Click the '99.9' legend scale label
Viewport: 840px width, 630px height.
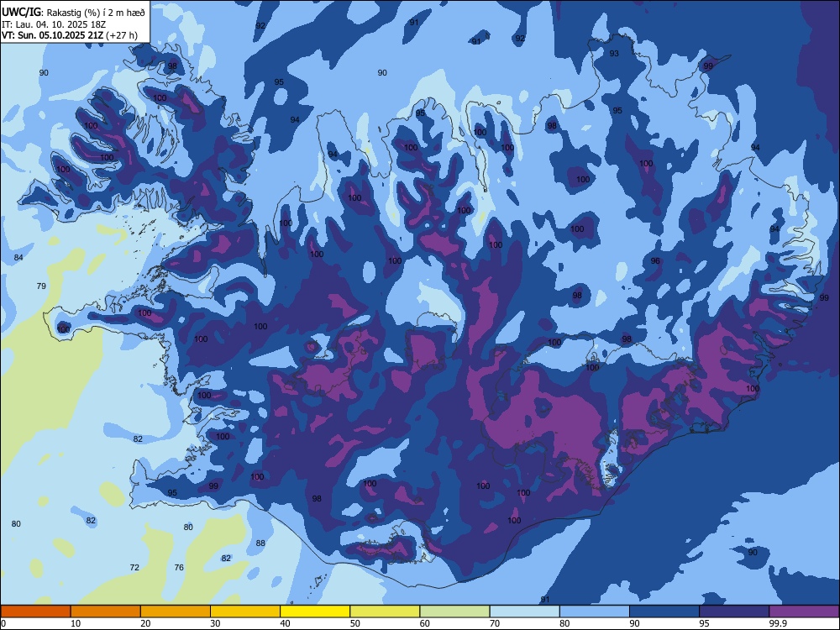[778, 623]
